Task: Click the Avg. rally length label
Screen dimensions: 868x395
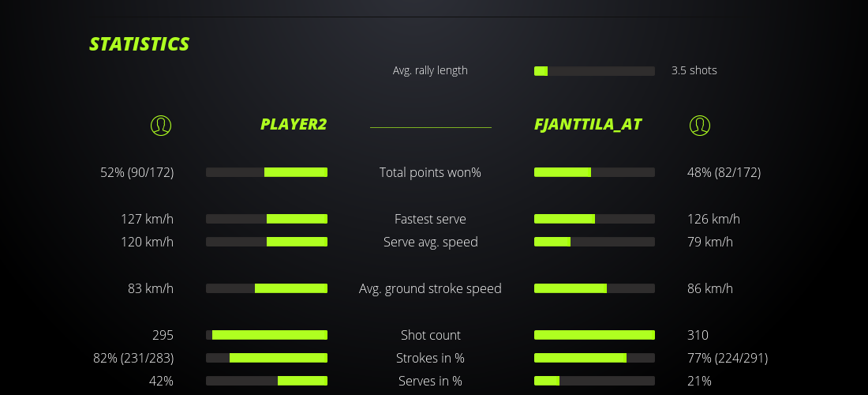Action: (430, 70)
